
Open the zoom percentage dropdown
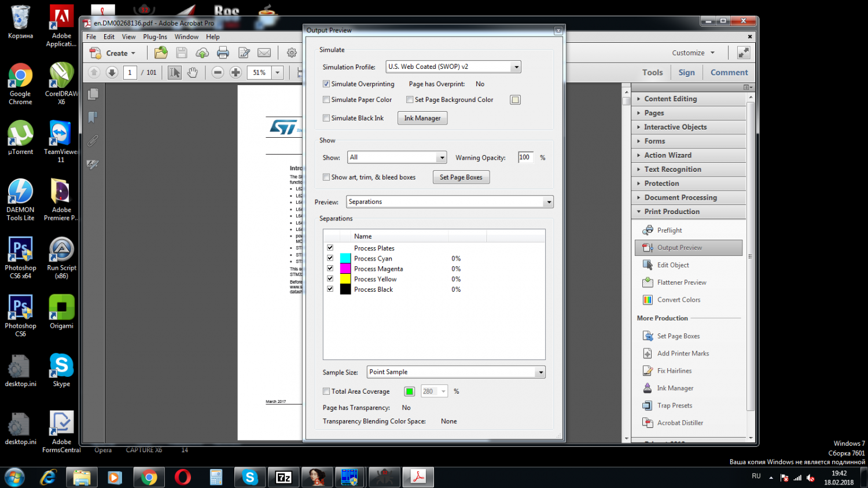click(x=277, y=72)
